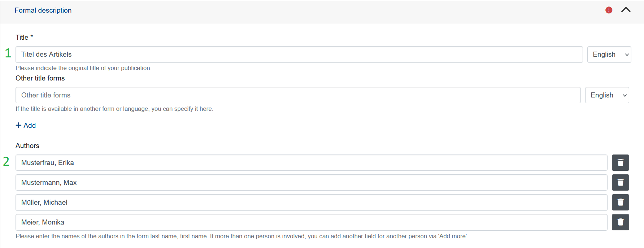Click the help text below the Title field

(x=83, y=68)
